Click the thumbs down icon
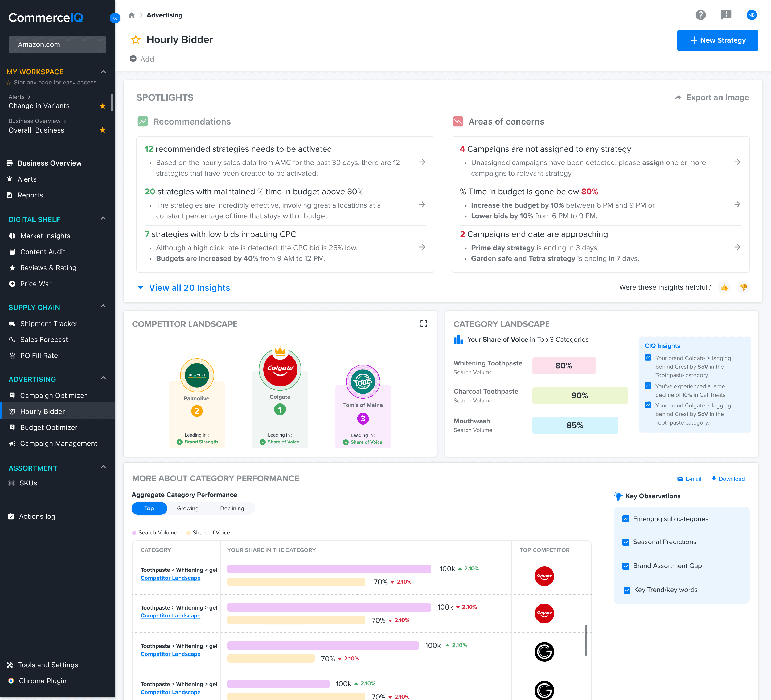The height and width of the screenshot is (700, 771). coord(743,287)
